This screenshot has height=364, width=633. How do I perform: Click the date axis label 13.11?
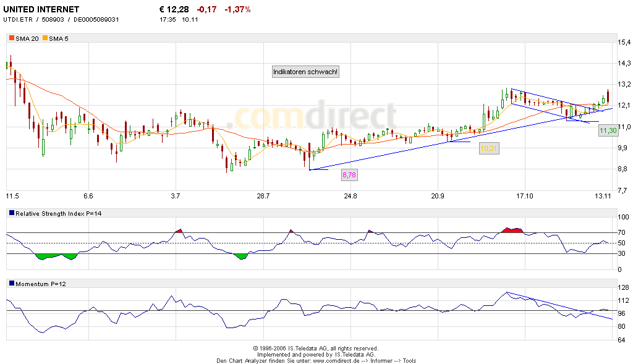pyautogui.click(x=603, y=196)
